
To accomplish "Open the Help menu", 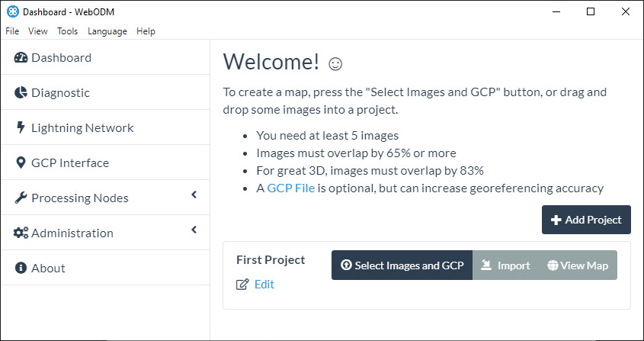I will (146, 31).
